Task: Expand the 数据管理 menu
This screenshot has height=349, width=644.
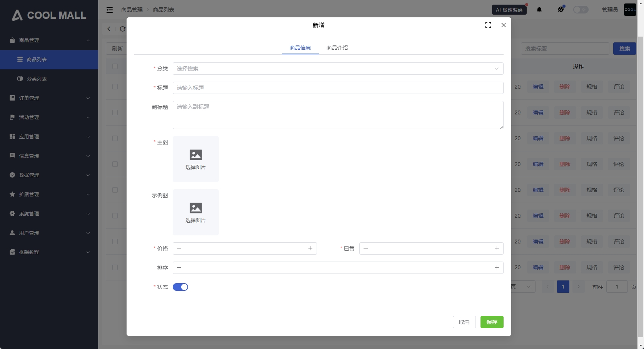Action: coord(49,175)
